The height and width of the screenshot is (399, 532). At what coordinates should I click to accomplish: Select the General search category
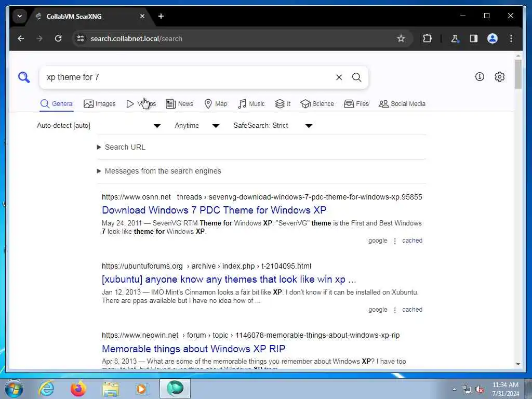point(57,104)
